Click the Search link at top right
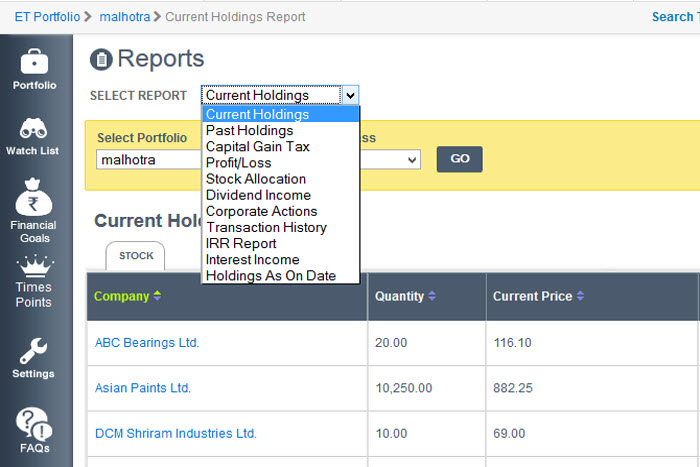 pos(672,17)
